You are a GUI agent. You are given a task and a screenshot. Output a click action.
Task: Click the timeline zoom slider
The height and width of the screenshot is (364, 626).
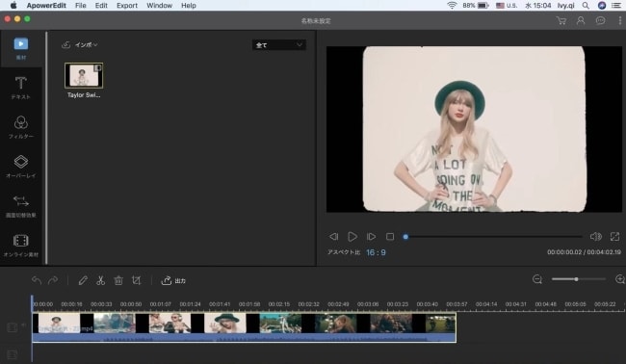(x=579, y=279)
